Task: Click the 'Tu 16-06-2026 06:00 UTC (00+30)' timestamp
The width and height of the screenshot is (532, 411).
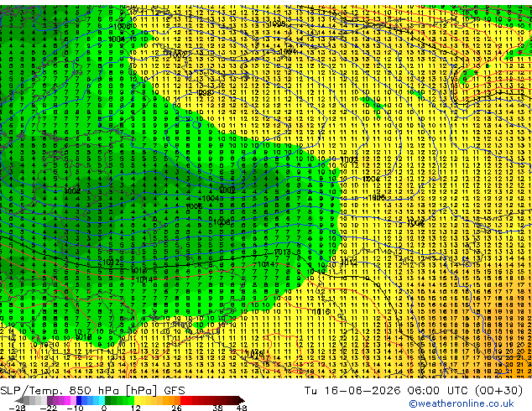Action: [x=414, y=391]
